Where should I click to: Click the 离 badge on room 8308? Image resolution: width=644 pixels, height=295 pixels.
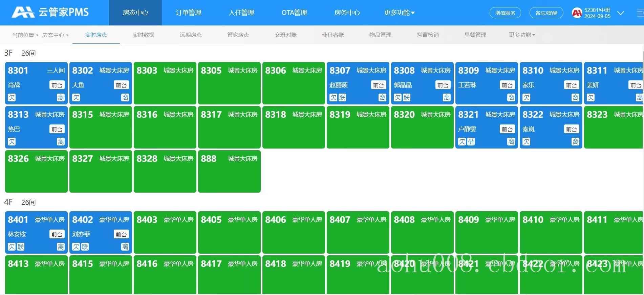pos(447,98)
